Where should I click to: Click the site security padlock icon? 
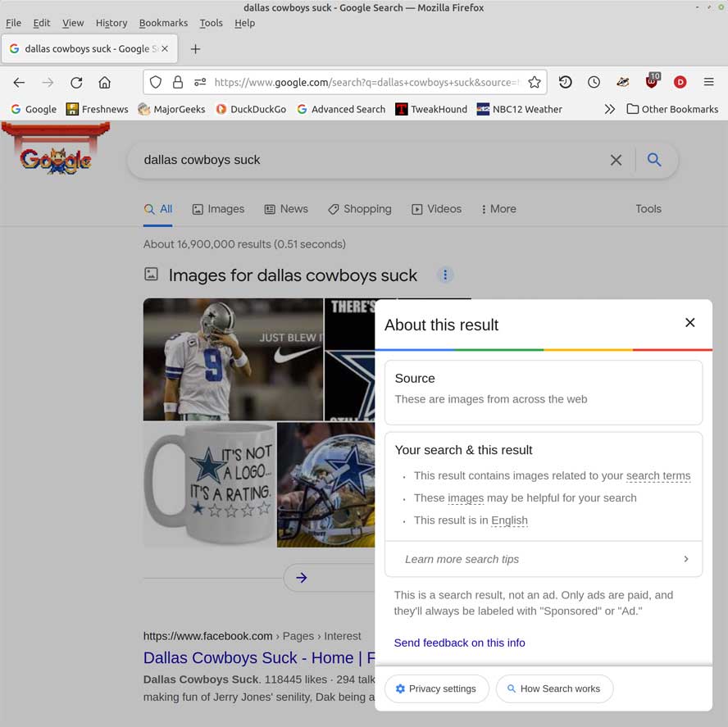click(178, 82)
